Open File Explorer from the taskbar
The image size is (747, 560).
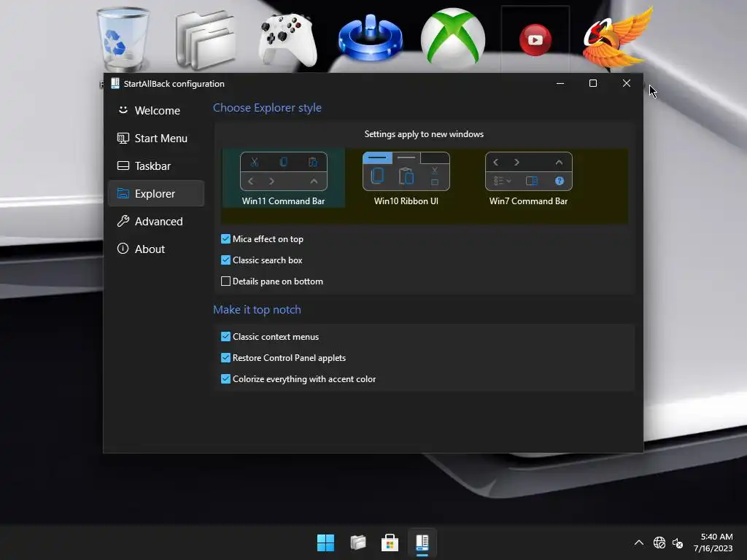pos(357,542)
